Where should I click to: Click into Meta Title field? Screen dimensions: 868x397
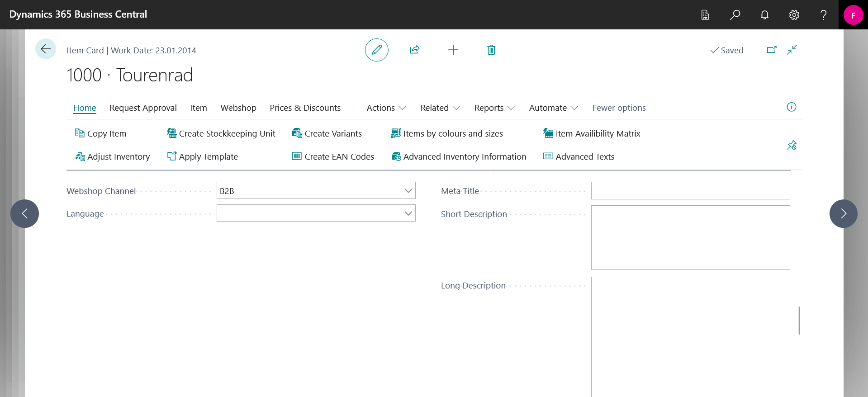click(x=690, y=191)
